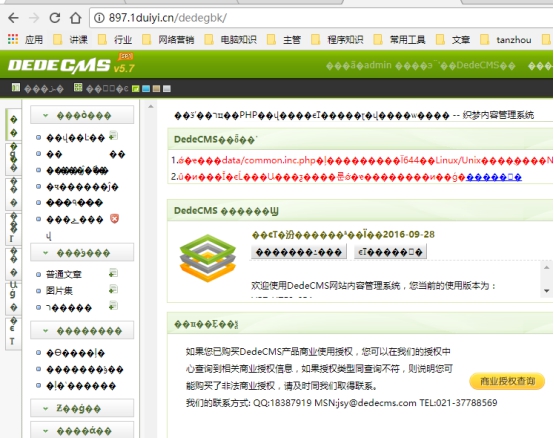554x438 pixels.
Task: Choose the tan skin color swatch
Action: (x=157, y=89)
